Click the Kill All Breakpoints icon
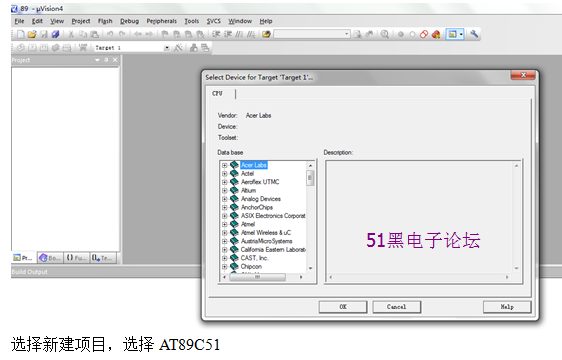This screenshot has height=360, width=562. tap(436, 34)
